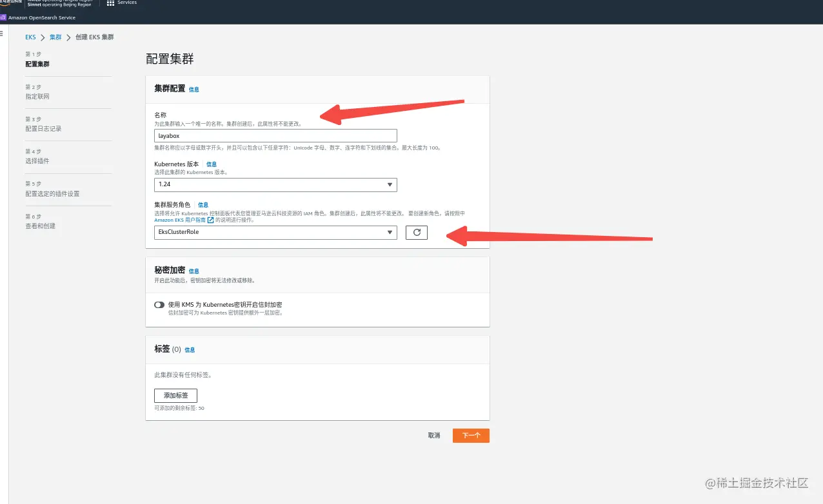Select step 1 配置集群 in wizard

[x=37, y=64]
